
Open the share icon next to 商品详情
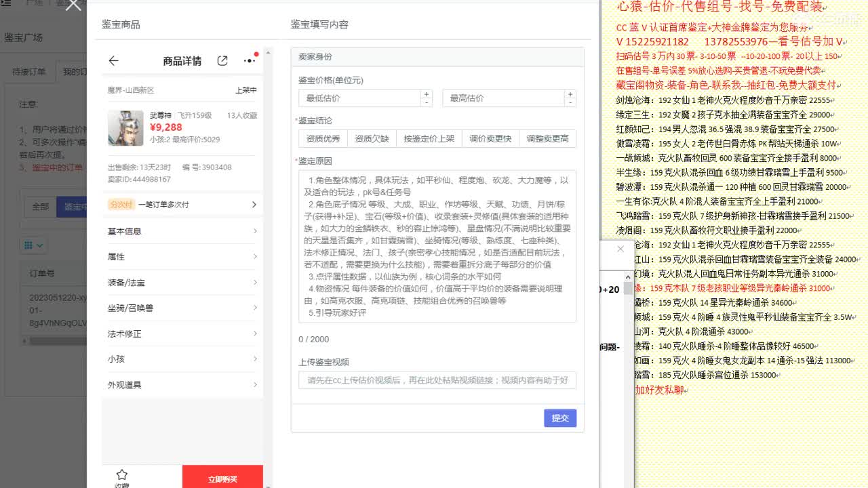click(222, 61)
